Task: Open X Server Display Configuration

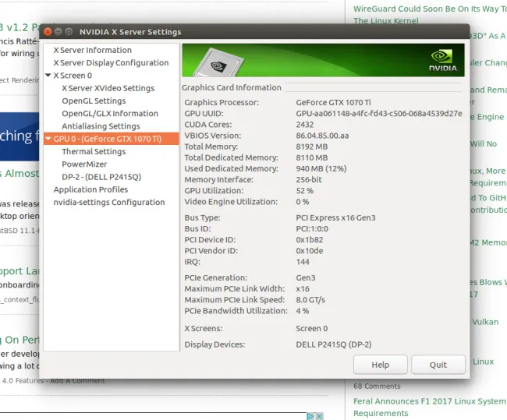Action: pyautogui.click(x=111, y=62)
